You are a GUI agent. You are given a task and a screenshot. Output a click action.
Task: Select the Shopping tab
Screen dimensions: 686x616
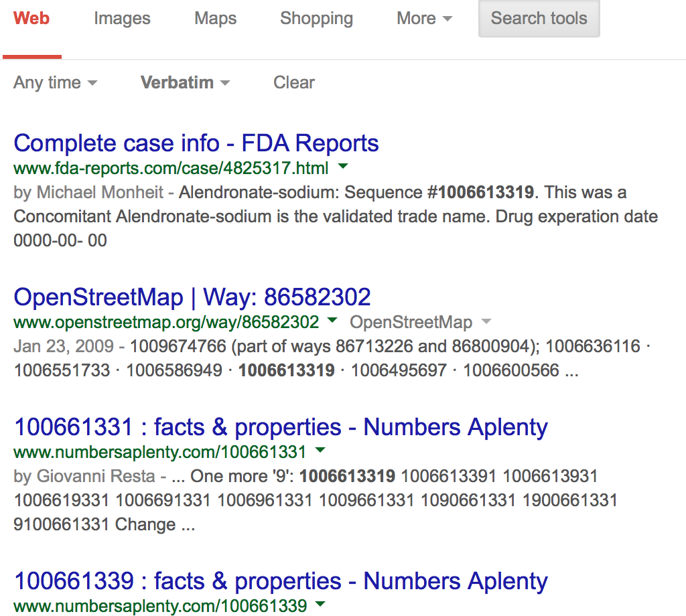[316, 19]
